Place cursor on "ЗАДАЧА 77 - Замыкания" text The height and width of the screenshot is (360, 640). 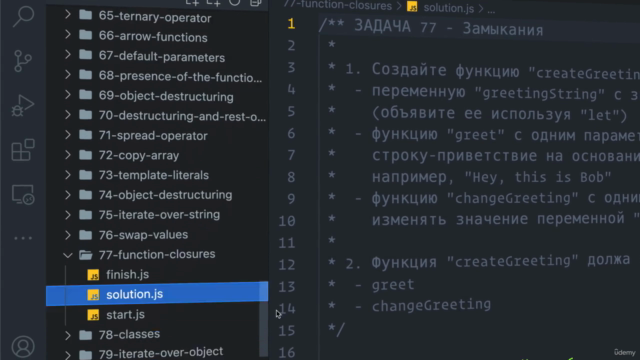point(448,28)
